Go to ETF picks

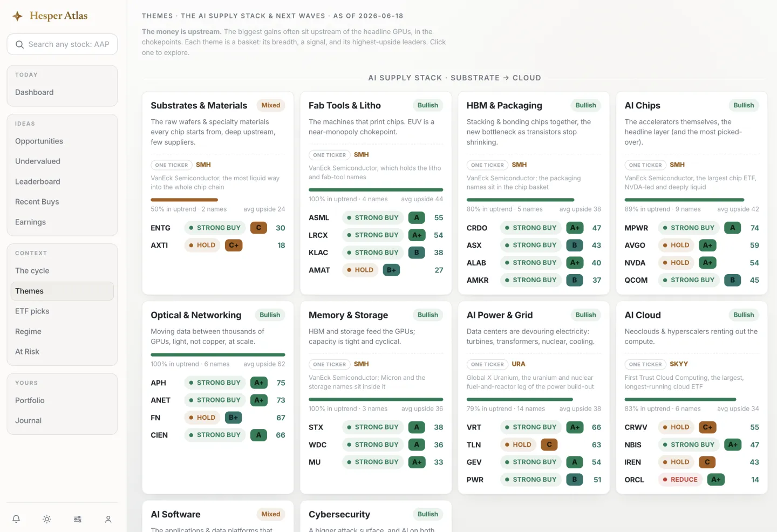62,311
